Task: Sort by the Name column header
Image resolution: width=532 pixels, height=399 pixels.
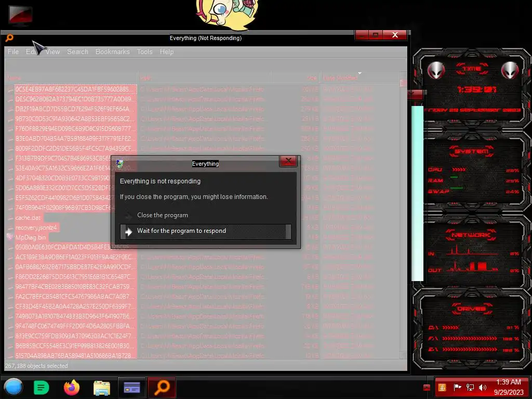Action: click(x=71, y=78)
